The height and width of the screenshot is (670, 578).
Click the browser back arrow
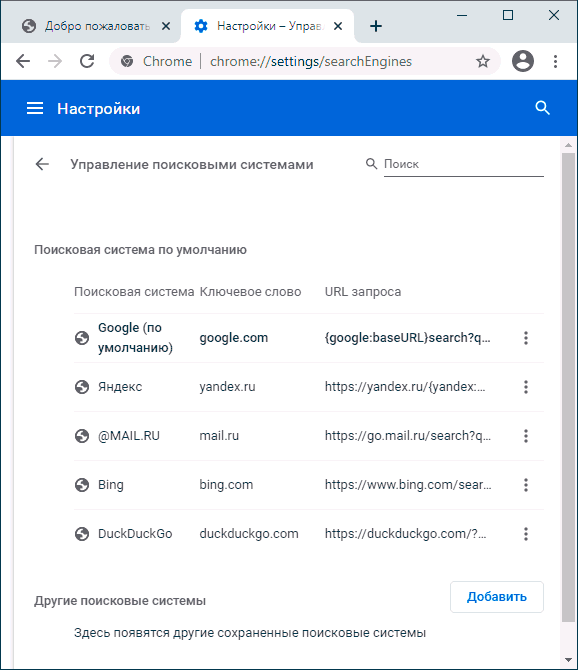(23, 61)
